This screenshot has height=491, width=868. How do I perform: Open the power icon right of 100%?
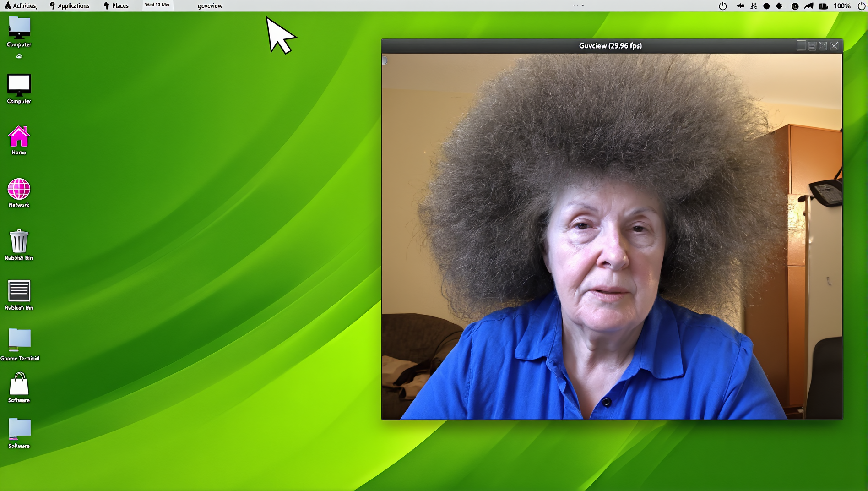(x=861, y=6)
